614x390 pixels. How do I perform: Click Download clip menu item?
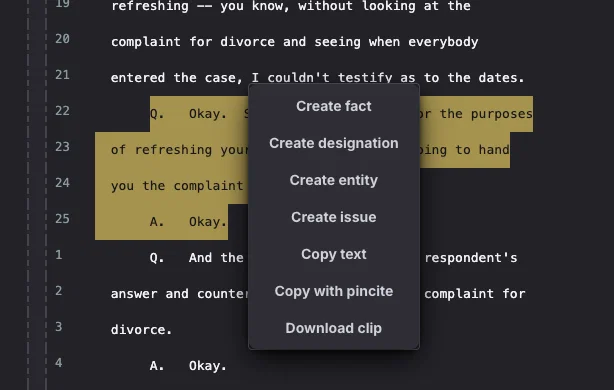pyautogui.click(x=334, y=328)
